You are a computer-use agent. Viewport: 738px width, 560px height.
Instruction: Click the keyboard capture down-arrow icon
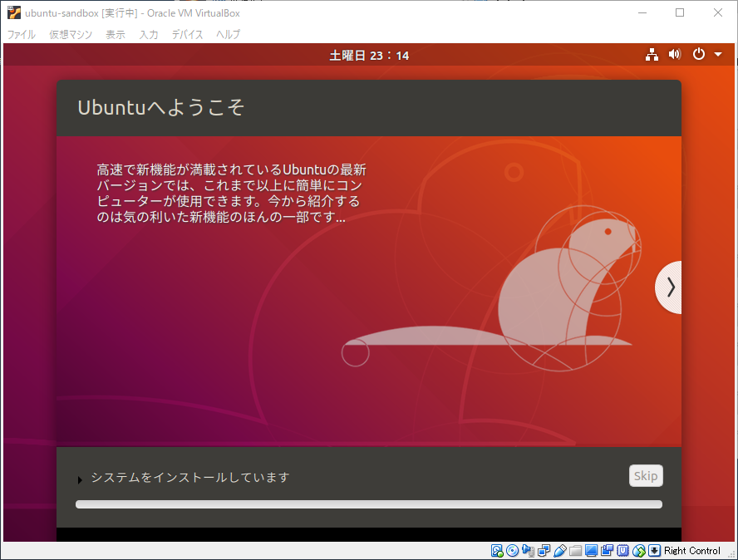click(654, 551)
